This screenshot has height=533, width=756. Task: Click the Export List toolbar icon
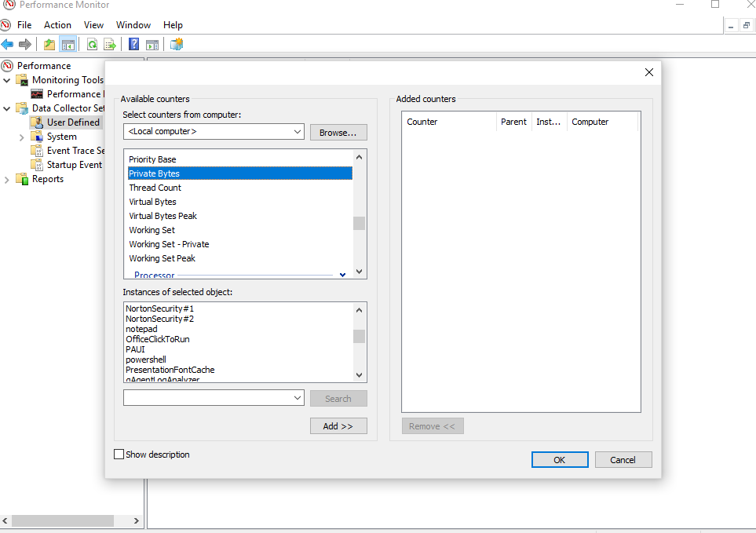[109, 44]
